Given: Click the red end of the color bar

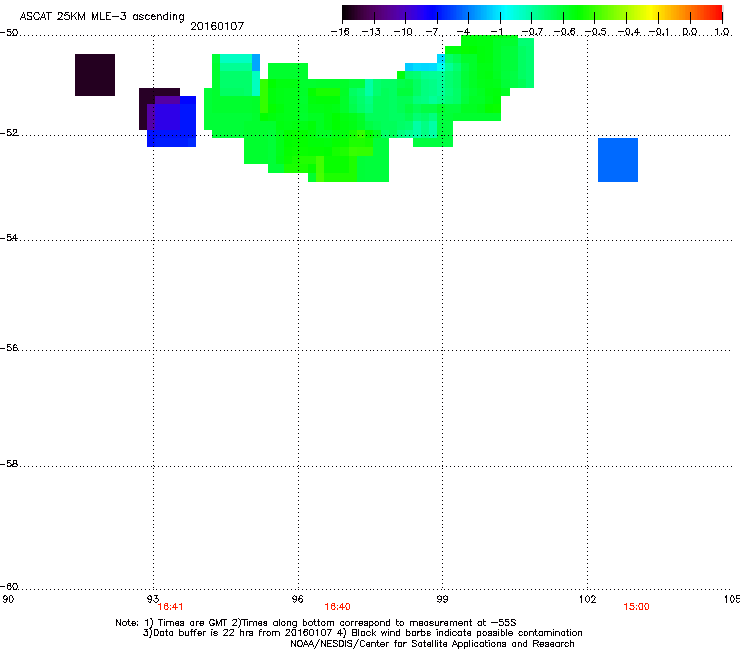Looking at the screenshot, I should (x=715, y=12).
